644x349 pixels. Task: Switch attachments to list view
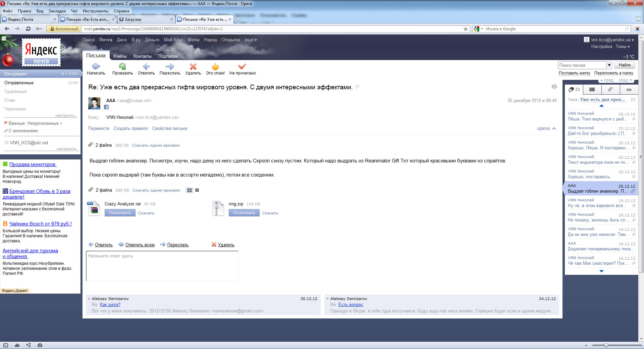click(x=197, y=190)
